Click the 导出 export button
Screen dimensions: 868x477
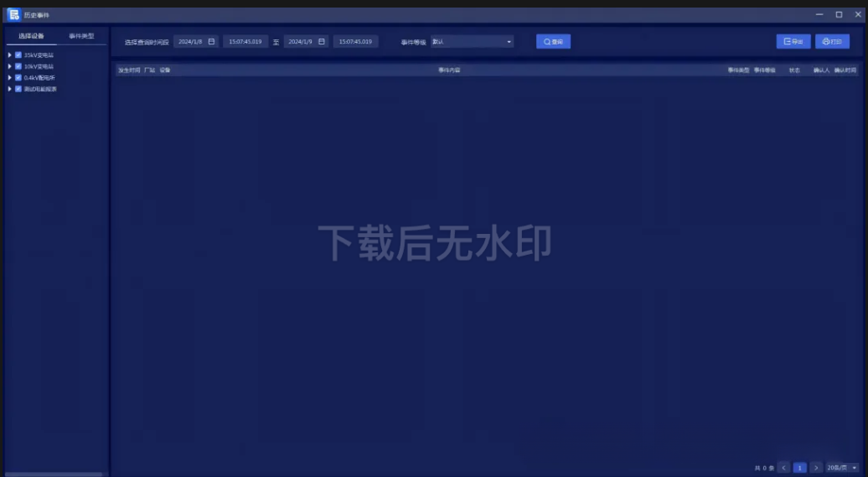pyautogui.click(x=793, y=41)
